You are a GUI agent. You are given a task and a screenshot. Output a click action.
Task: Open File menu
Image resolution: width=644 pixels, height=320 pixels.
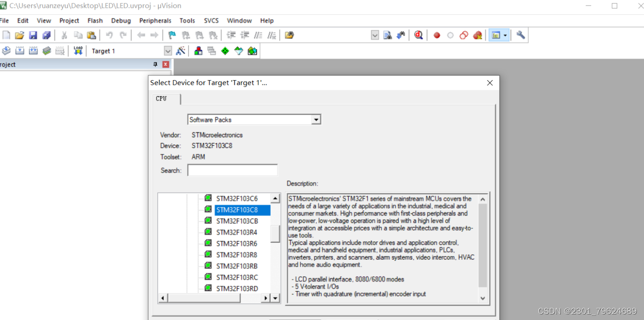[x=4, y=20]
